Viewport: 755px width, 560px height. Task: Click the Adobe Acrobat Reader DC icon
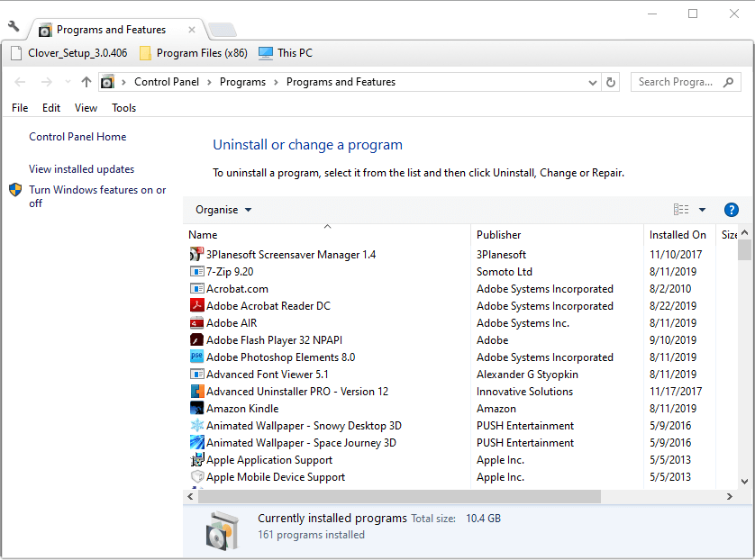click(197, 306)
